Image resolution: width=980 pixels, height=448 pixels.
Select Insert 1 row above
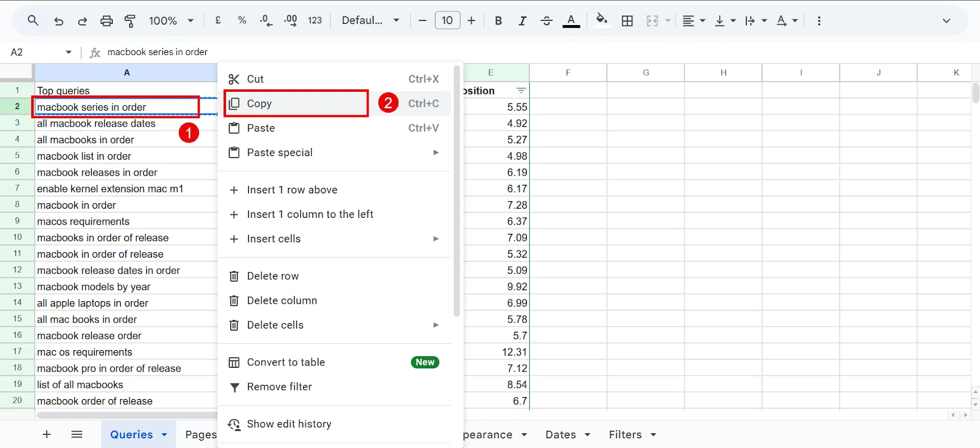coord(334,190)
